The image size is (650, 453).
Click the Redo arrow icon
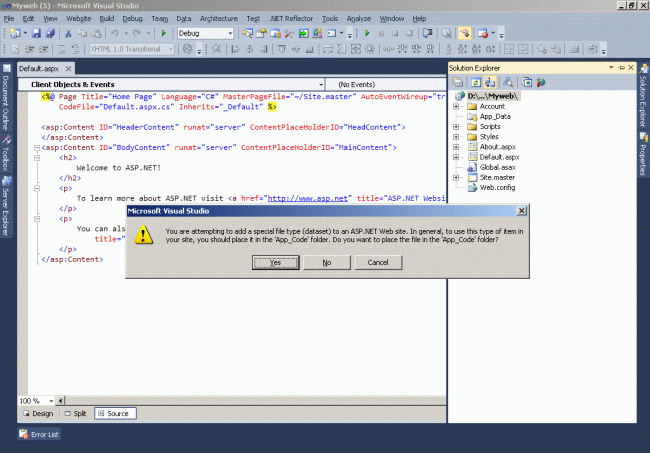137,33
